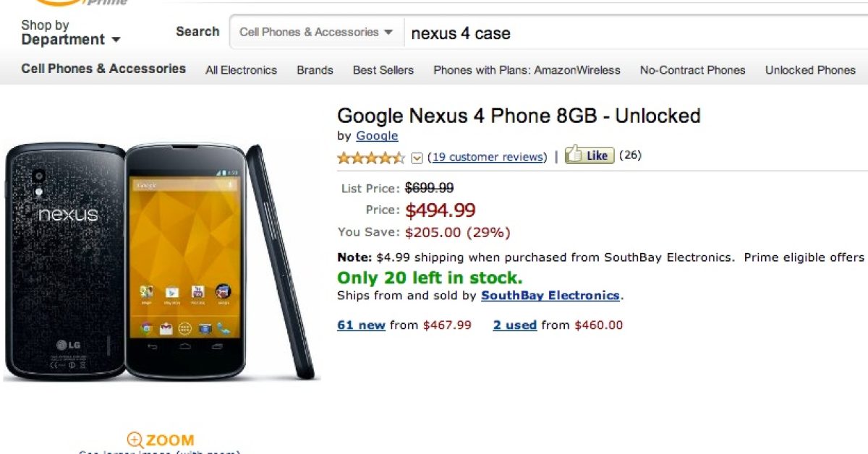
Task: Click the ZOOM magnifier icon below the image
Action: tap(135, 440)
